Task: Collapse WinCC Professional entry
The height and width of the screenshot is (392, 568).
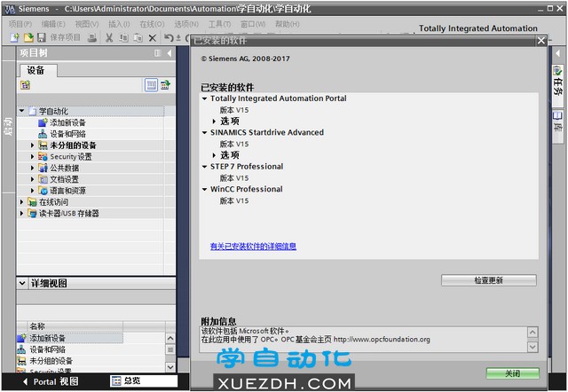Action: tap(205, 189)
